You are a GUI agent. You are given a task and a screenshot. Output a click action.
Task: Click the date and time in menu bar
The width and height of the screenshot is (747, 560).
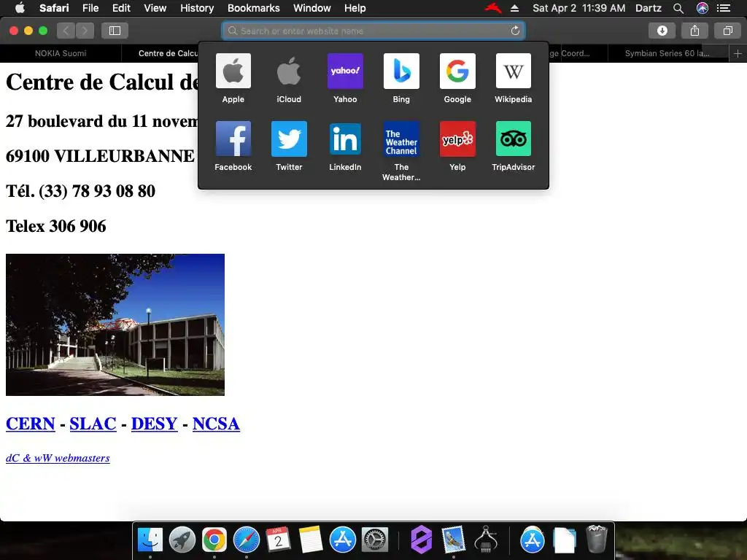578,8
